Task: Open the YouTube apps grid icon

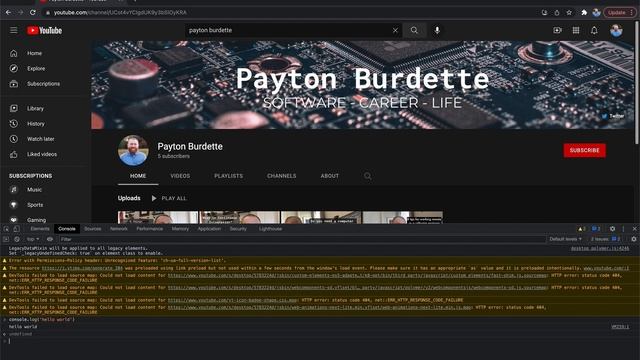Action: click(x=576, y=30)
